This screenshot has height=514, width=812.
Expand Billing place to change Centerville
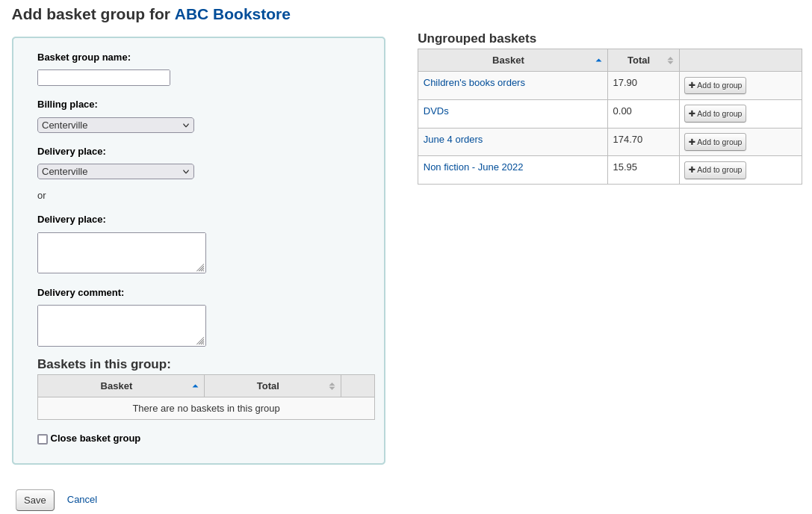coord(185,125)
